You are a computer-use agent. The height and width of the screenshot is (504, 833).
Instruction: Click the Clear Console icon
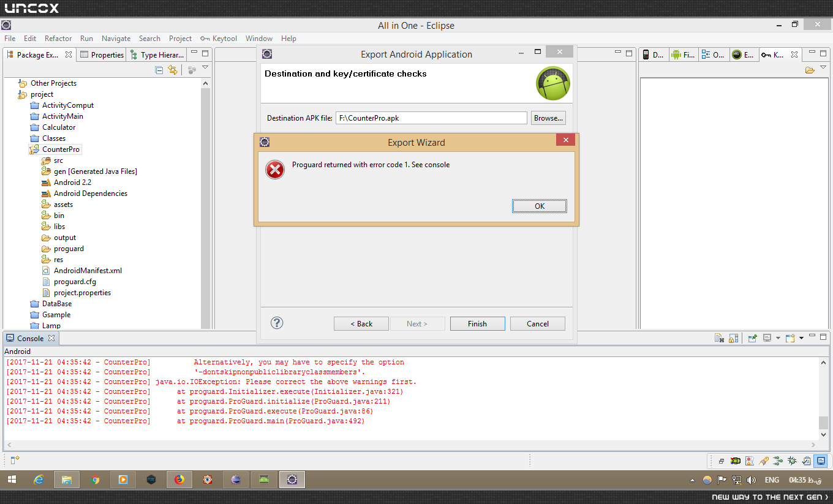[x=720, y=338]
